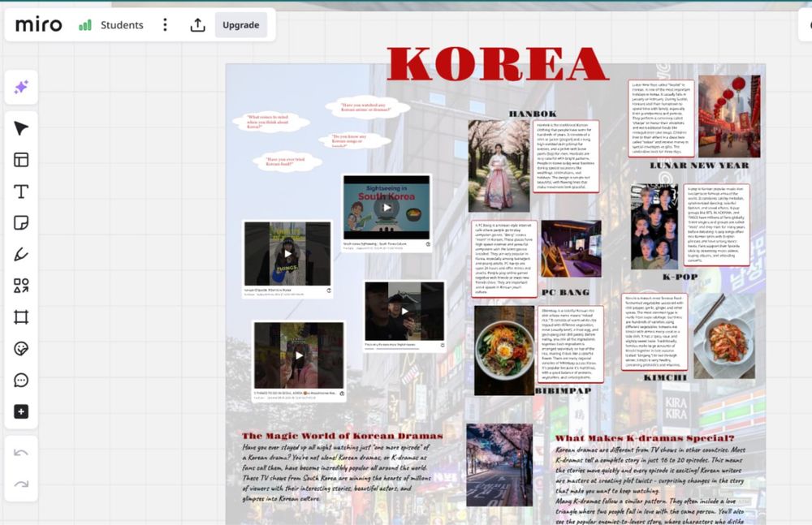Click the export/share upload icon
The width and height of the screenshot is (812, 525).
(x=198, y=25)
